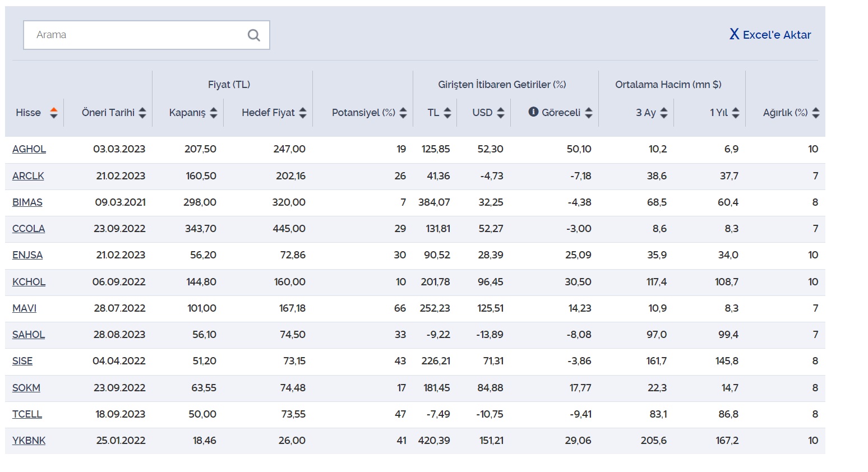Image resolution: width=868 pixels, height=472 pixels.
Task: Open the AGHOL stock link
Action: 29,149
